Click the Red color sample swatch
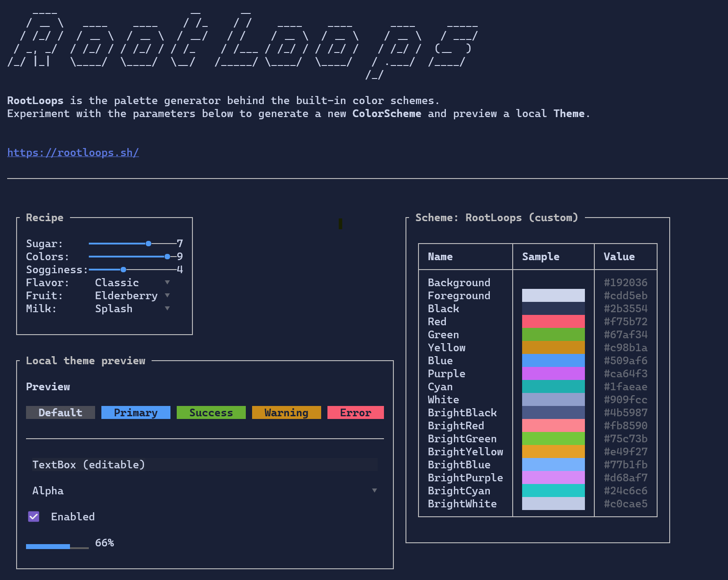This screenshot has height=580, width=728. coord(553,321)
